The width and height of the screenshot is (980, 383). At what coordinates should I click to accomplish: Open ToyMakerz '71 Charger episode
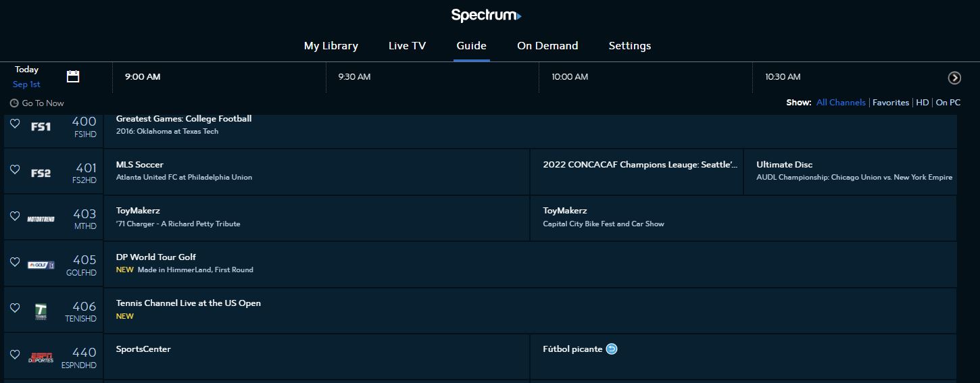tap(317, 218)
